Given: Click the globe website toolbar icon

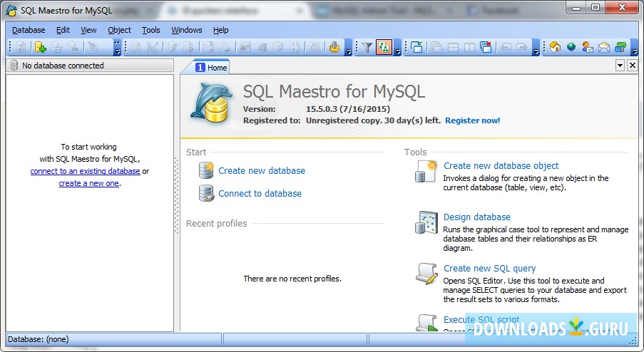Looking at the screenshot, I should point(571,47).
